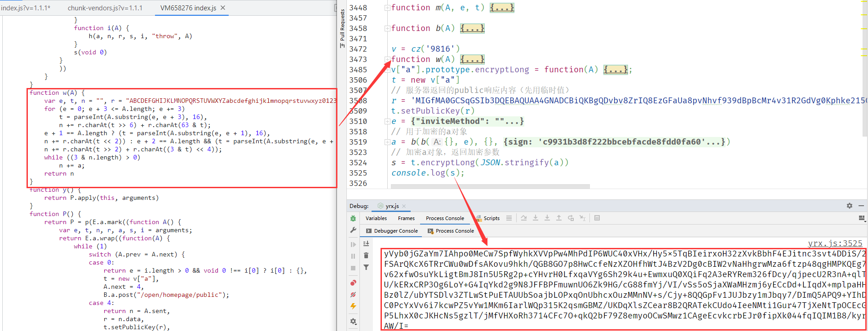Open the Pull Requests side panel
Image resolution: width=868 pixels, height=331 pixels.
tap(342, 27)
